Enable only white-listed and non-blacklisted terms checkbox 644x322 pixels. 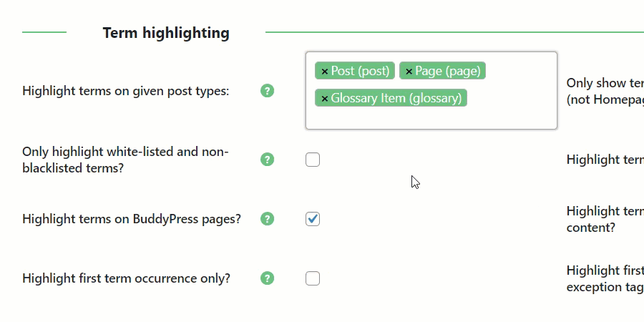click(x=313, y=160)
